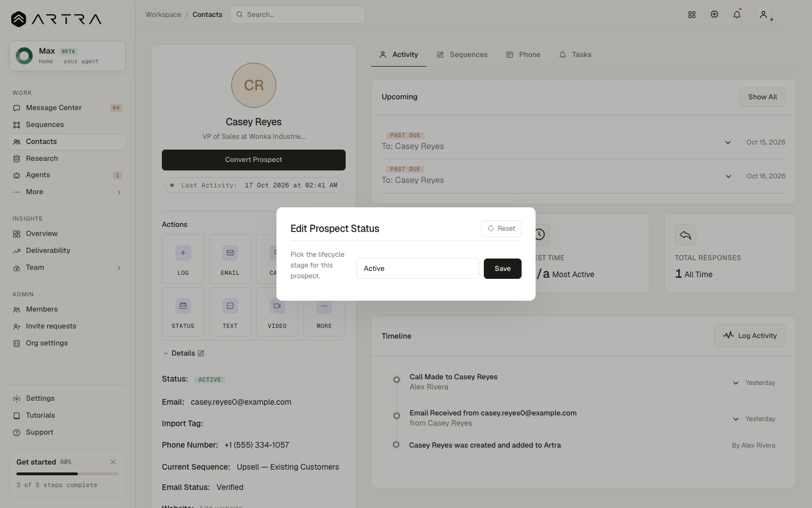Select the Activity tab

tap(399, 55)
